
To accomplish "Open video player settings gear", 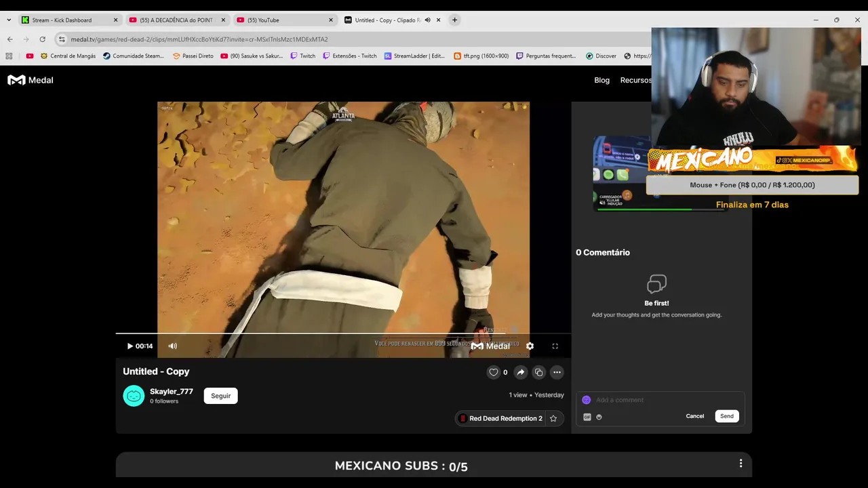I will (530, 346).
